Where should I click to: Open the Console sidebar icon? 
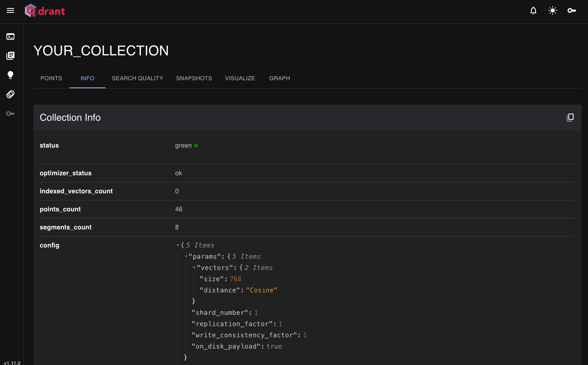point(10,36)
